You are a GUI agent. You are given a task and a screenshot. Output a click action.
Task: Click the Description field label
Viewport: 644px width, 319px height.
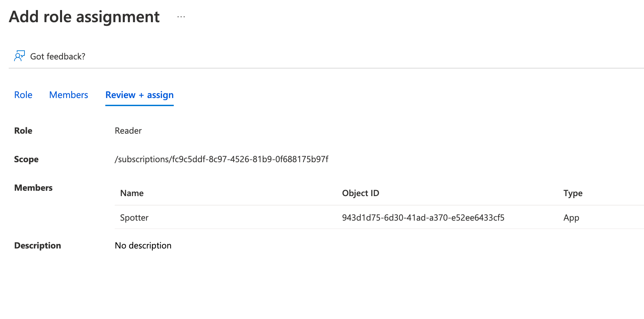[38, 245]
